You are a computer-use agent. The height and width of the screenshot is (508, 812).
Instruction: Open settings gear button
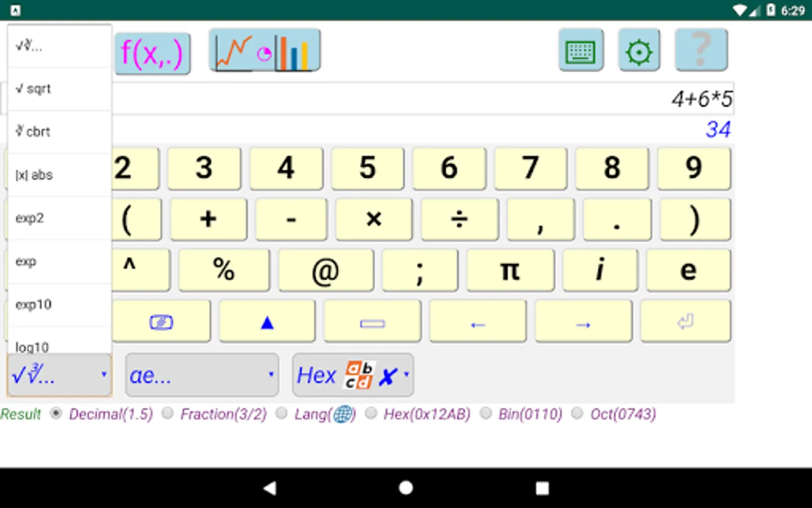coord(639,50)
